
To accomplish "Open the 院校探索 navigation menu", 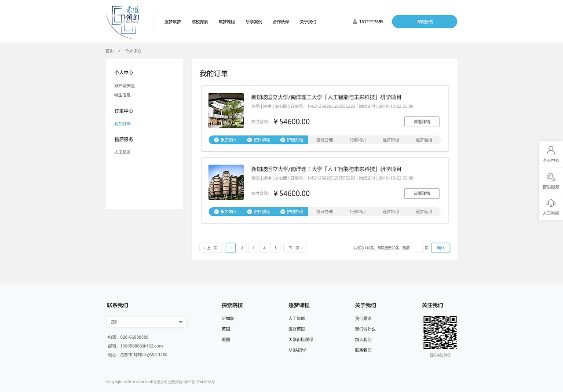I will (x=200, y=21).
